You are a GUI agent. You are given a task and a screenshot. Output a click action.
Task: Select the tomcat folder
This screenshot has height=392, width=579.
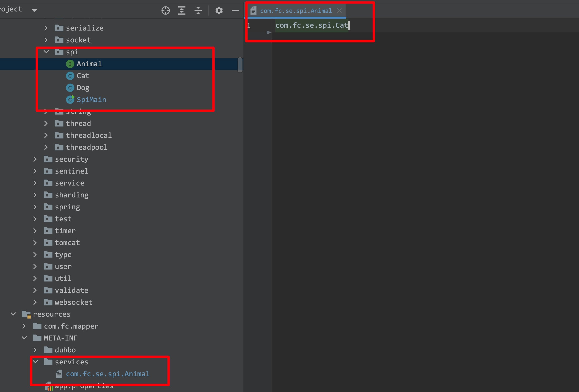[x=67, y=243]
